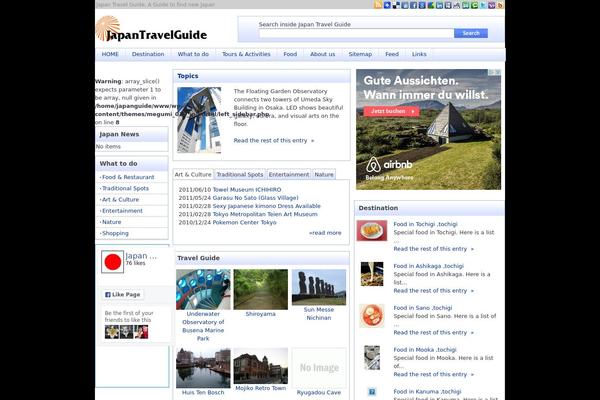The height and width of the screenshot is (400, 600).
Task: Click the purple Yahoo share icon
Action: [x=492, y=5]
